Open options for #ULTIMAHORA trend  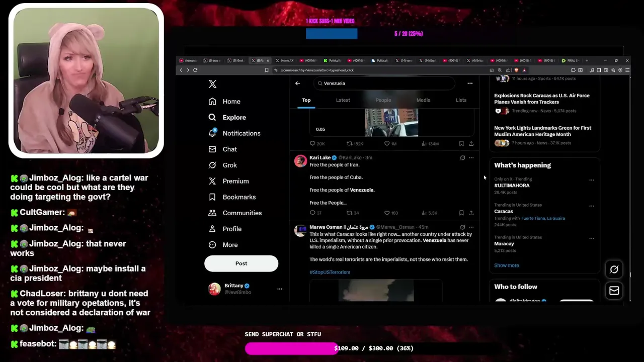[592, 180]
